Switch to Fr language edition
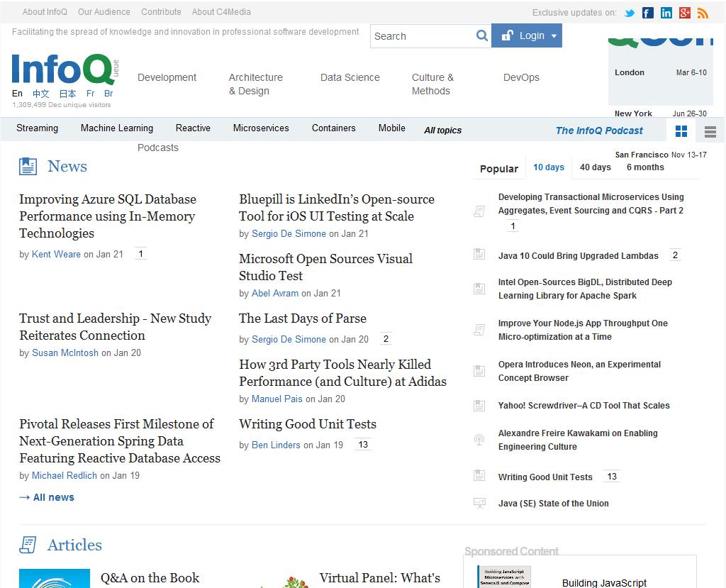The height and width of the screenshot is (588, 726). (90, 94)
